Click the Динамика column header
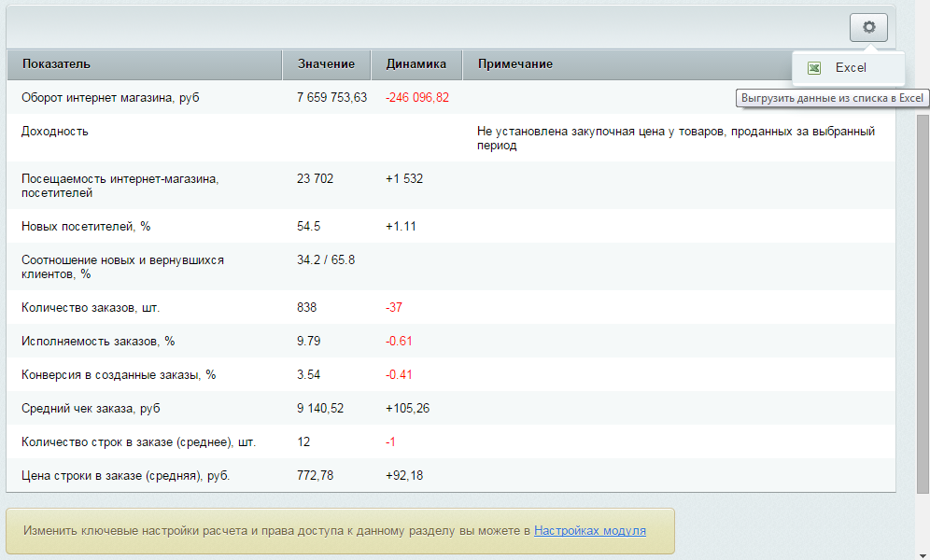 coord(416,64)
